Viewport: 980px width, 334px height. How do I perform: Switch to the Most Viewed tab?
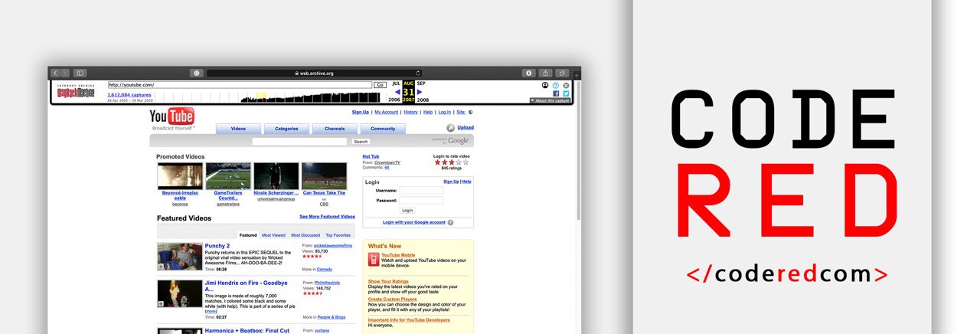pos(273,235)
